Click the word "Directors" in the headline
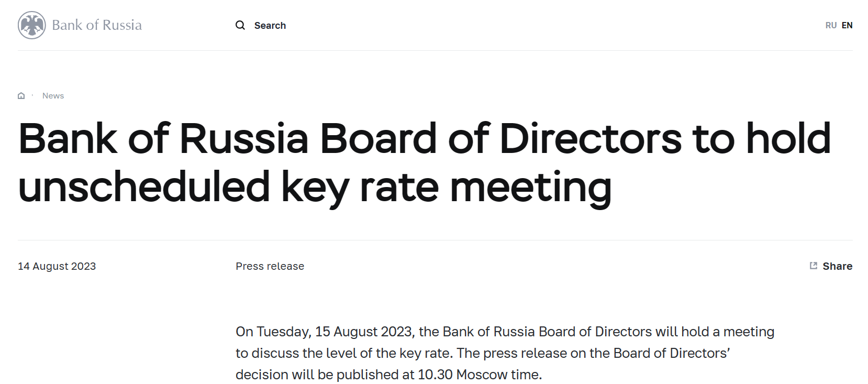 click(x=591, y=139)
